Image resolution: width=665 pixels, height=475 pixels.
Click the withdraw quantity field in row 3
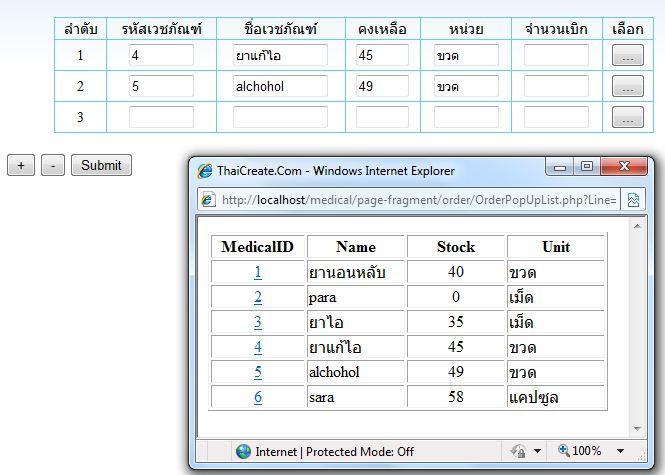point(556,117)
